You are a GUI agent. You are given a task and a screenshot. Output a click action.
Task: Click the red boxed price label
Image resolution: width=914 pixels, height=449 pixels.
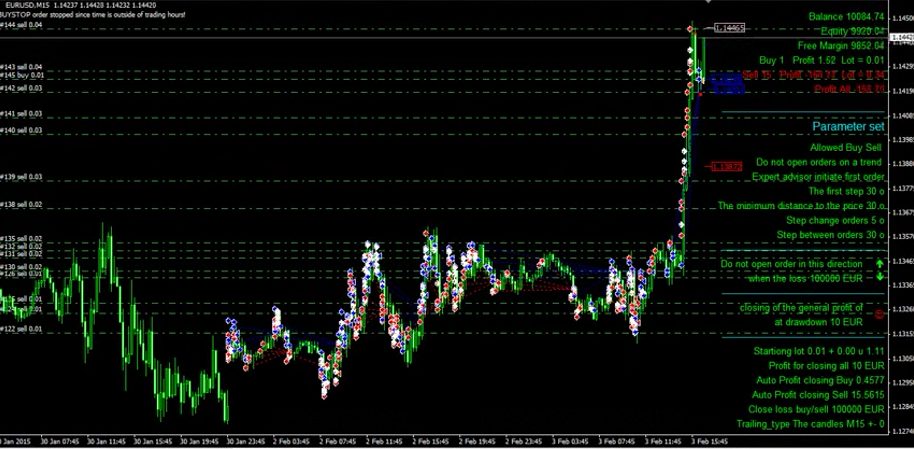[726, 167]
